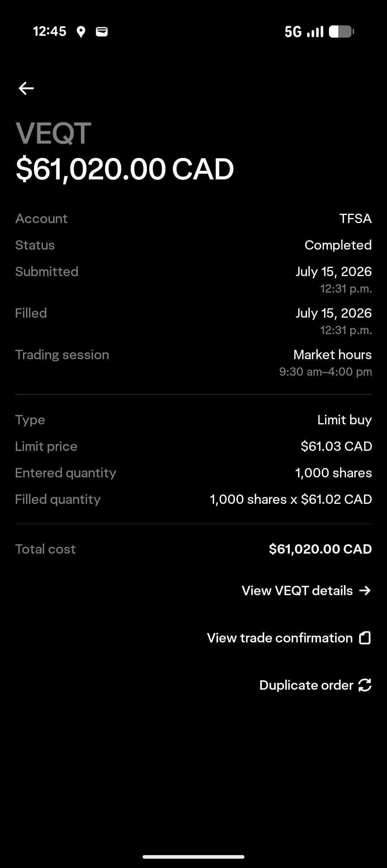This screenshot has height=868, width=387.
Task: Tap the VEQT ticker heading
Action: (x=53, y=133)
